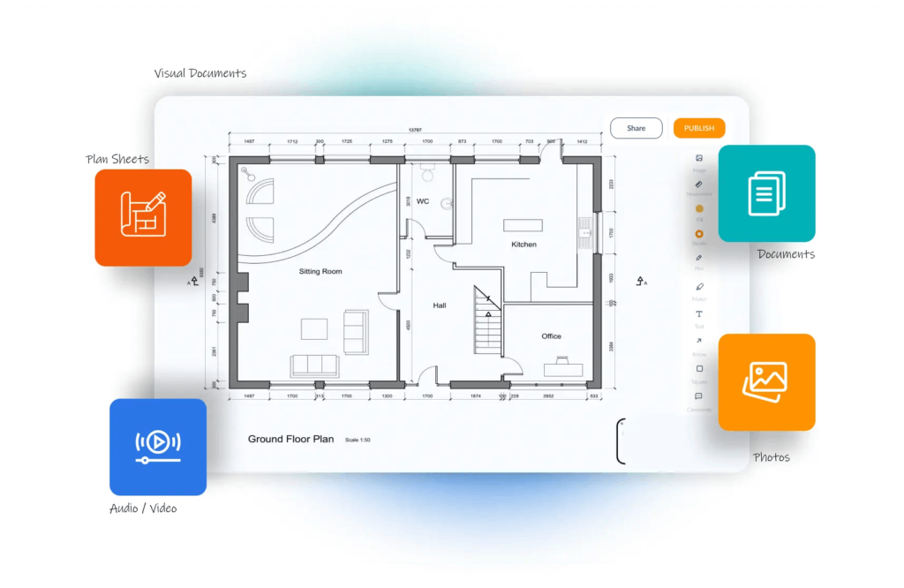Click the Sitting Room label
This screenshot has height=588, width=904.
[x=320, y=272]
